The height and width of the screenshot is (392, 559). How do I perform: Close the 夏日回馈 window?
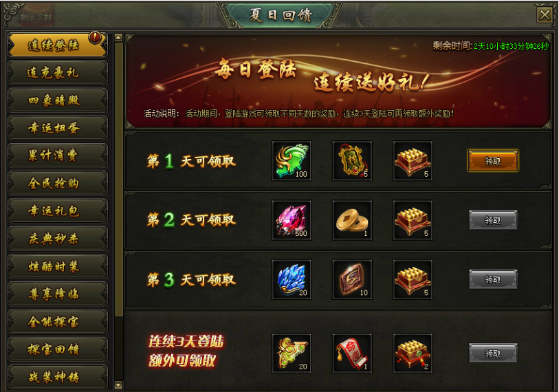[545, 15]
